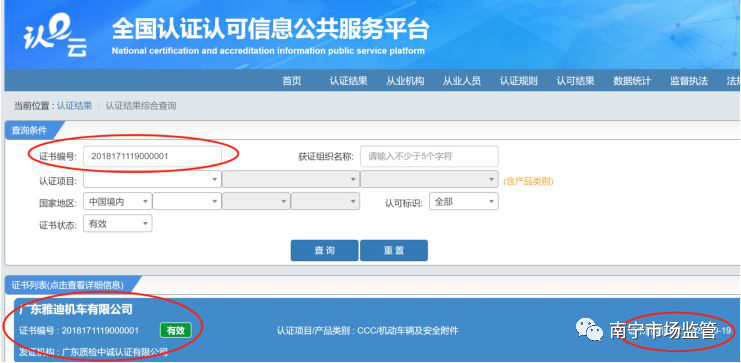This screenshot has width=741, height=363.
Task: Click 发证机构 广东质检中诚认证有限公司 text
Action: (94, 352)
